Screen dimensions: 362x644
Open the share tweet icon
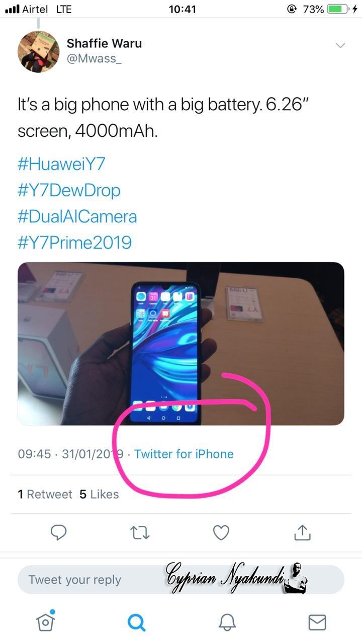click(302, 532)
